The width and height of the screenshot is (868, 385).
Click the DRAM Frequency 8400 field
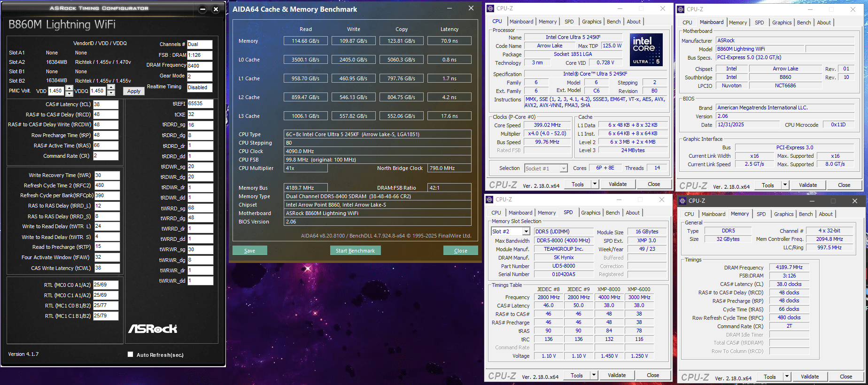(200, 66)
